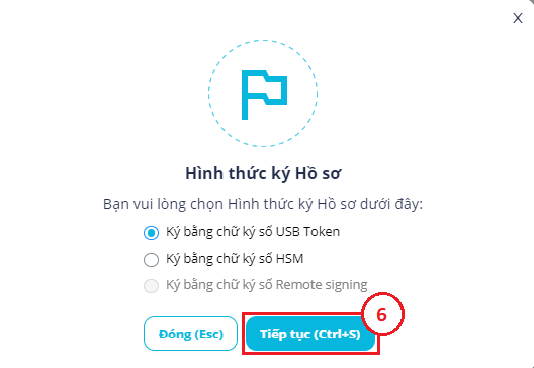The height and width of the screenshot is (368, 534).
Task: Select the USB Token radio button circle
Action: click(x=151, y=233)
